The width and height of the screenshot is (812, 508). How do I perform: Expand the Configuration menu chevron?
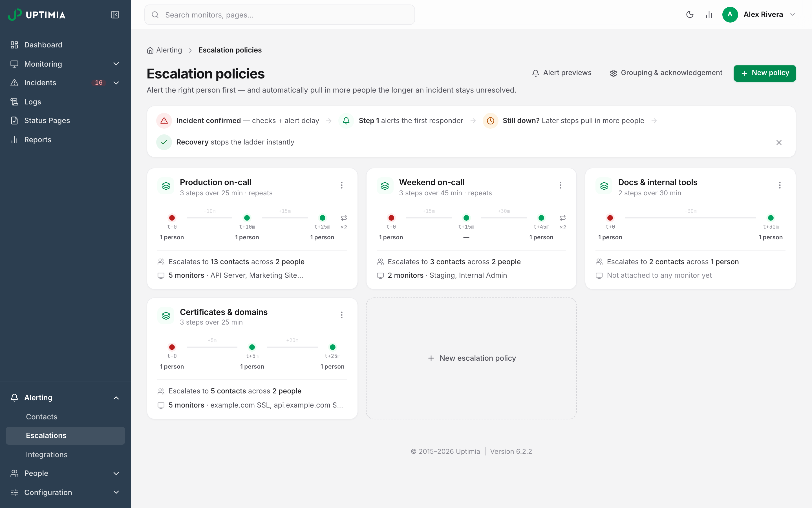pyautogui.click(x=116, y=492)
